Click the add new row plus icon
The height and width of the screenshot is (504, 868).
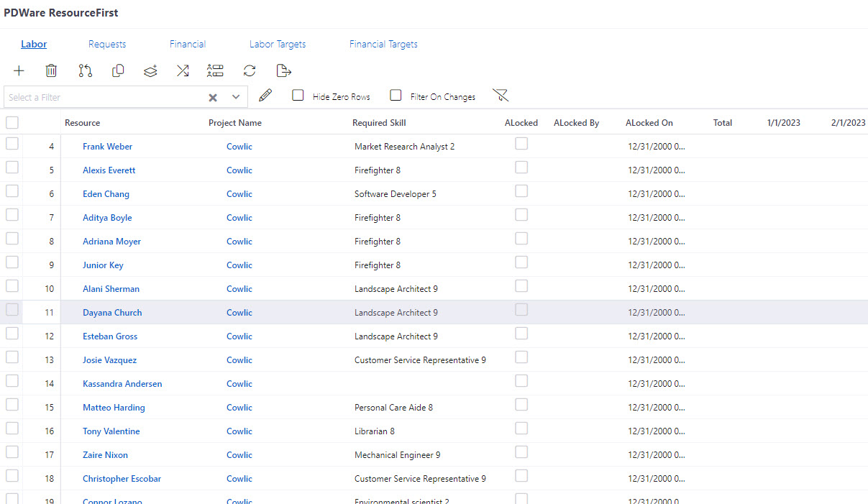pyautogui.click(x=19, y=70)
